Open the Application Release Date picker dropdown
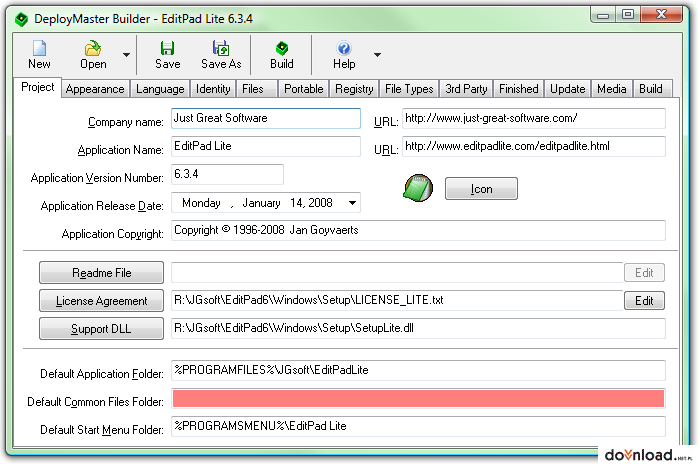 click(352, 203)
